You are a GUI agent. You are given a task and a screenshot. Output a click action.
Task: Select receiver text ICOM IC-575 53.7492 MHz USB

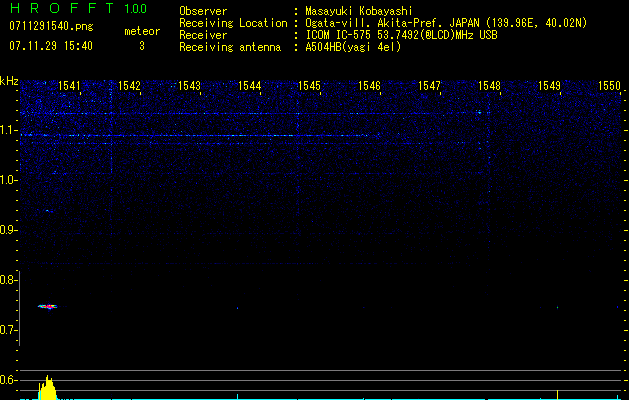tap(401, 35)
